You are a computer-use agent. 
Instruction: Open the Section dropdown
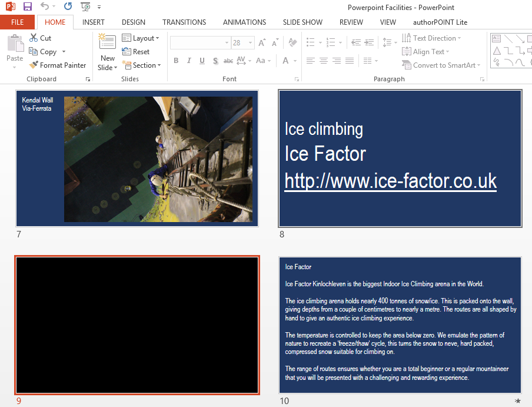pos(141,65)
